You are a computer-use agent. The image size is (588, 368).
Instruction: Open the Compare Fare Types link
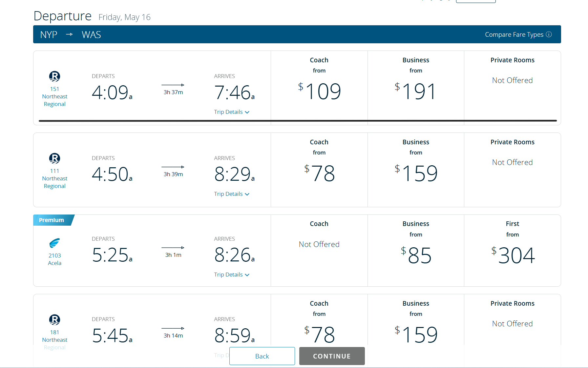(514, 34)
